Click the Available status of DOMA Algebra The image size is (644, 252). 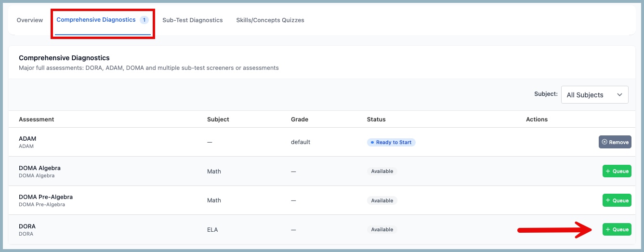pos(382,172)
